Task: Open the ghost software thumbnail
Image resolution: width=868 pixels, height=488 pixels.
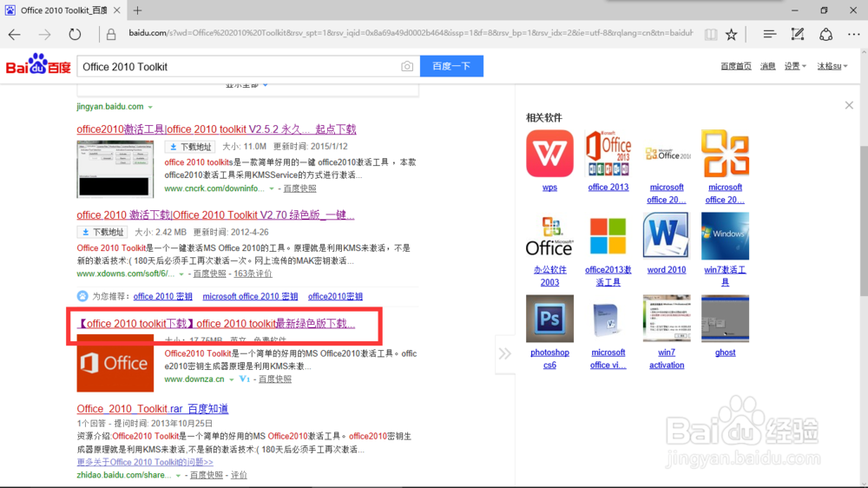Action: 725,319
